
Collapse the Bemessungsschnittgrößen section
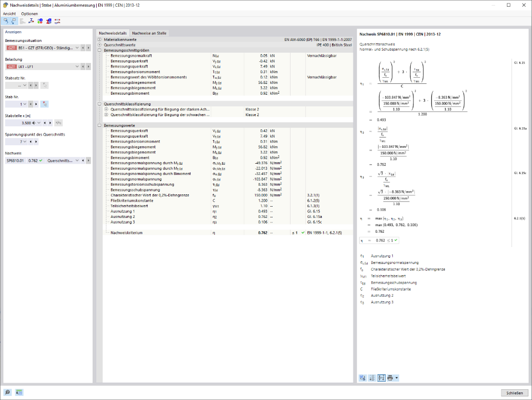point(99,50)
